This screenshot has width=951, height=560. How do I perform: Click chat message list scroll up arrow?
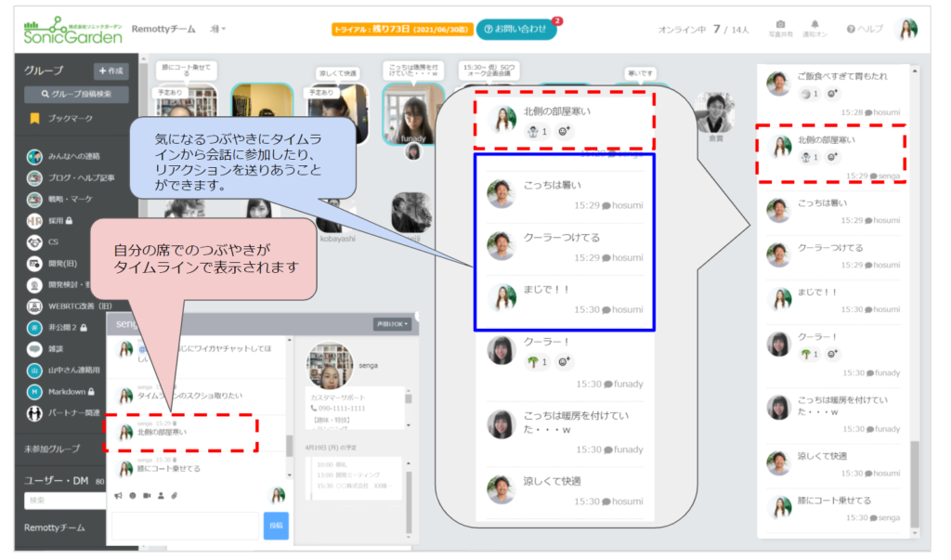[x=290, y=341]
